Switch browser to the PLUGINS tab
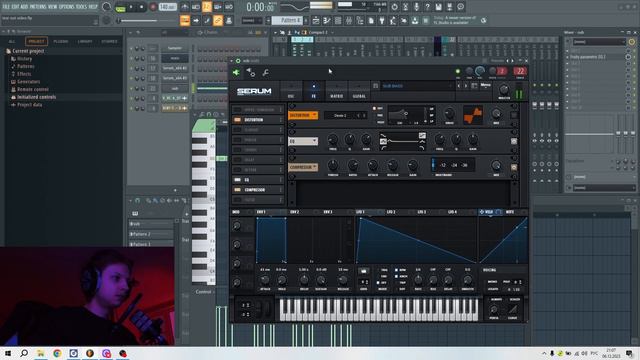 click(61, 41)
